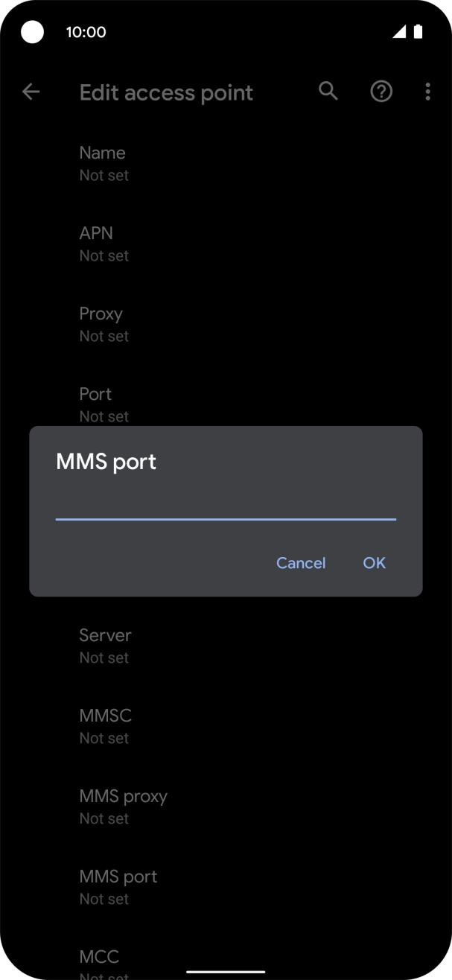The width and height of the screenshot is (452, 980).
Task: Open the Server setting
Action: 105,646
